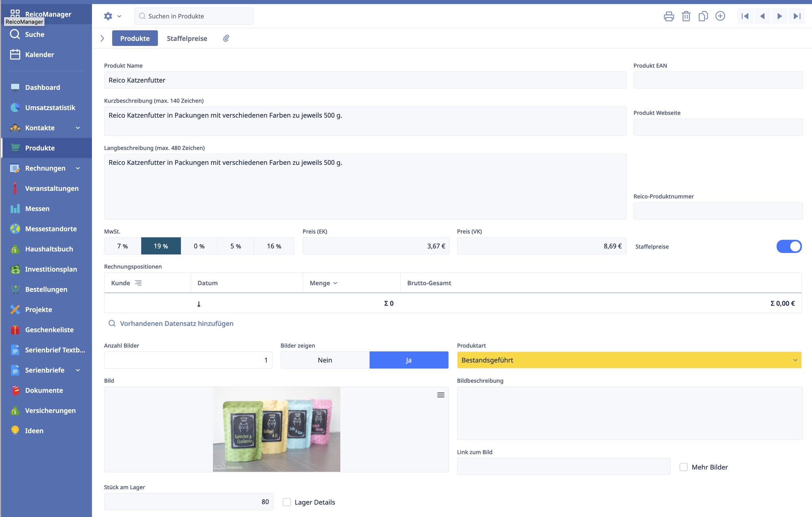Expand the side panel chevron
812x517 pixels.
point(102,38)
